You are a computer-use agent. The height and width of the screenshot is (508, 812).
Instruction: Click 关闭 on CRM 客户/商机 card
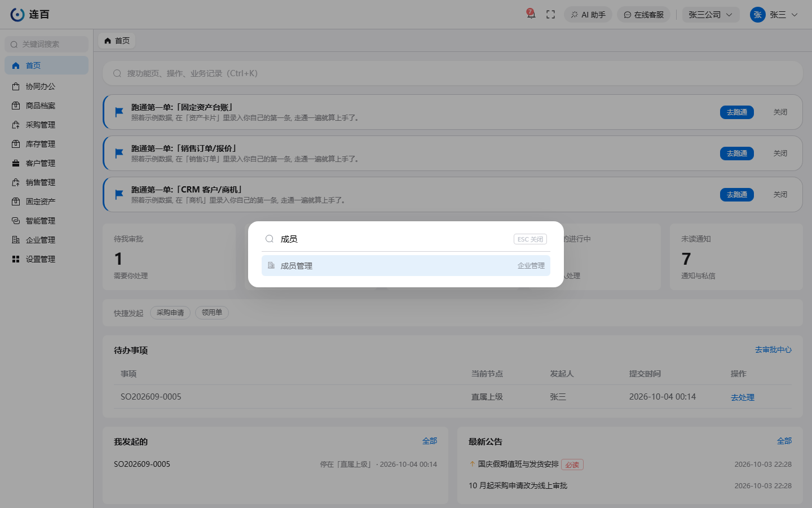click(780, 195)
